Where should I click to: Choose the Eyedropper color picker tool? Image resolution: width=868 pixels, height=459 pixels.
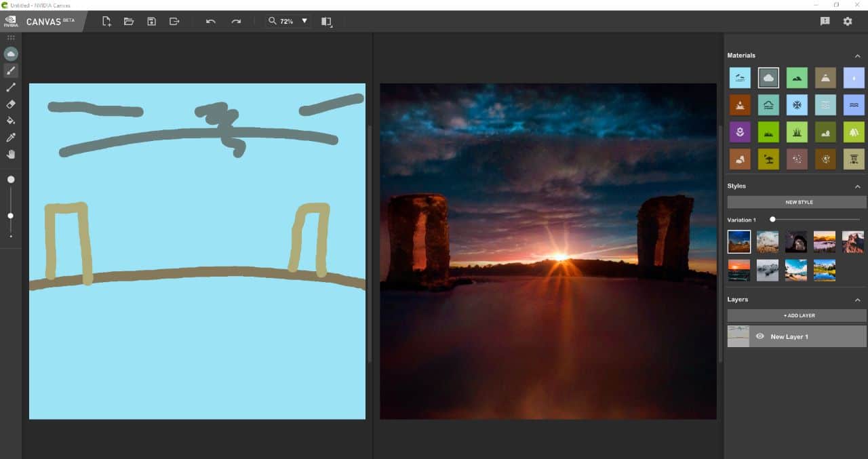click(11, 138)
